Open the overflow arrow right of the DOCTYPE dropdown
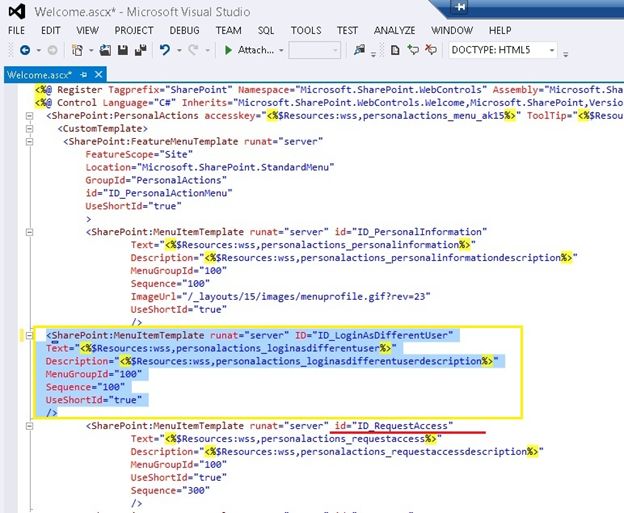Image resolution: width=624 pixels, height=513 pixels. tap(566, 53)
